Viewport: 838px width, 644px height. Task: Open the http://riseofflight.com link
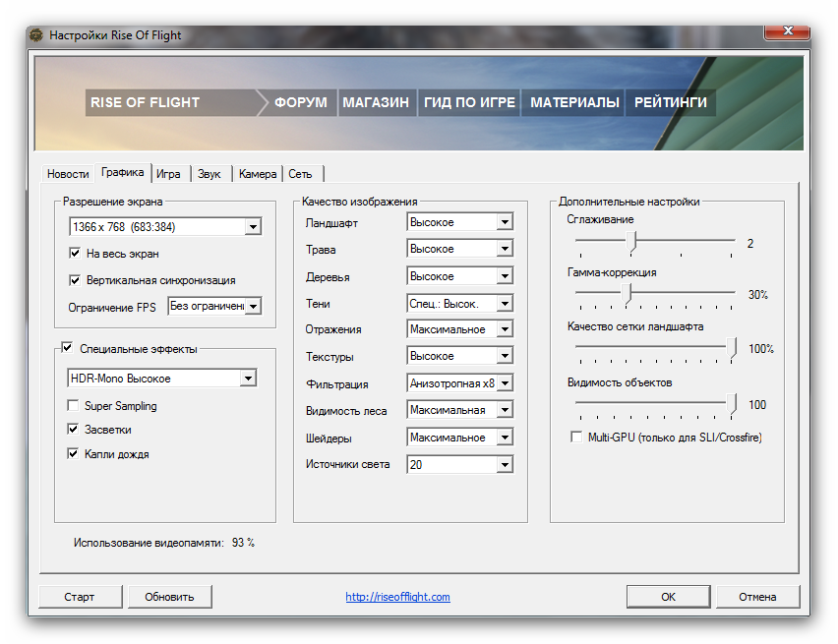click(397, 597)
